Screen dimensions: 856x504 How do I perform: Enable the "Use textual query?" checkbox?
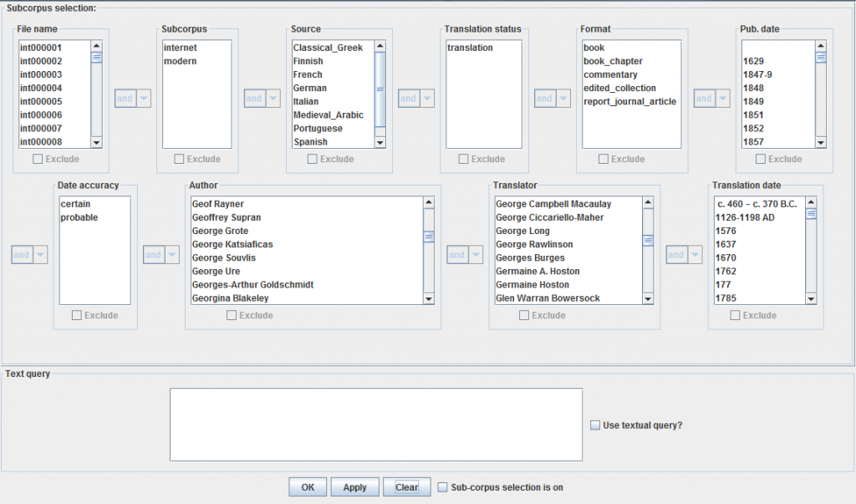coord(595,425)
